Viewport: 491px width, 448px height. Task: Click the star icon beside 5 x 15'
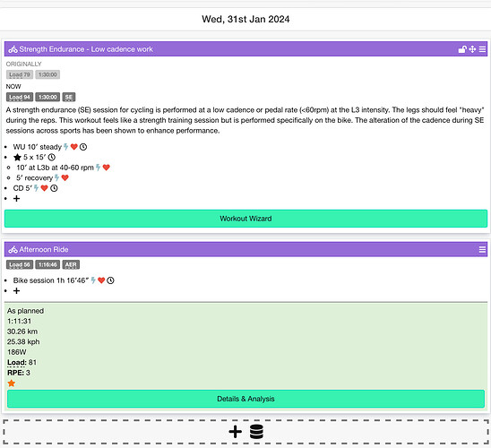tap(17, 157)
